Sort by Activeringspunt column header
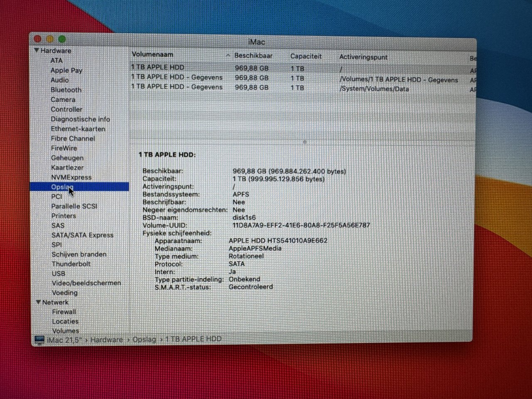The width and height of the screenshot is (532, 399). (x=363, y=57)
